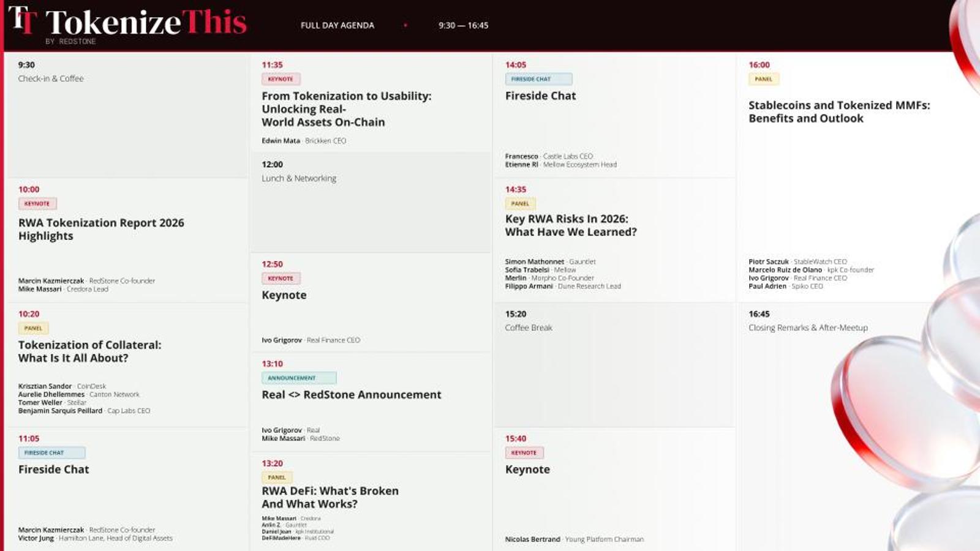Click the FIRESIDE CHAT badge under 14:05

coord(538,79)
